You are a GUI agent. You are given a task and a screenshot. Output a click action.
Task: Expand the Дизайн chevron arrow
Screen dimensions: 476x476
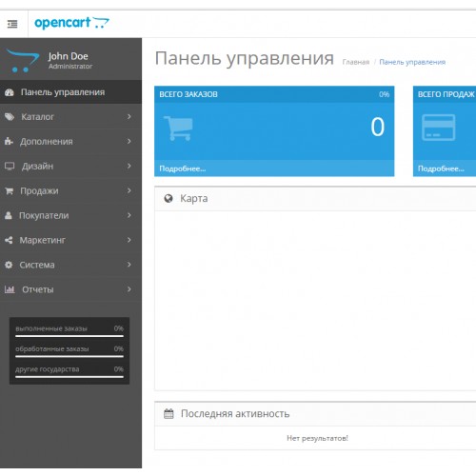(x=129, y=166)
